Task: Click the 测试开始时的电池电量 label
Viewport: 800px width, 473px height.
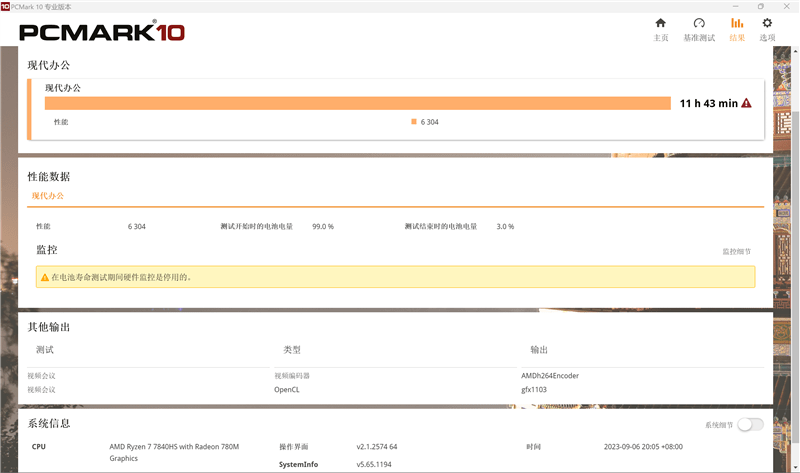Action: pyautogui.click(x=257, y=227)
